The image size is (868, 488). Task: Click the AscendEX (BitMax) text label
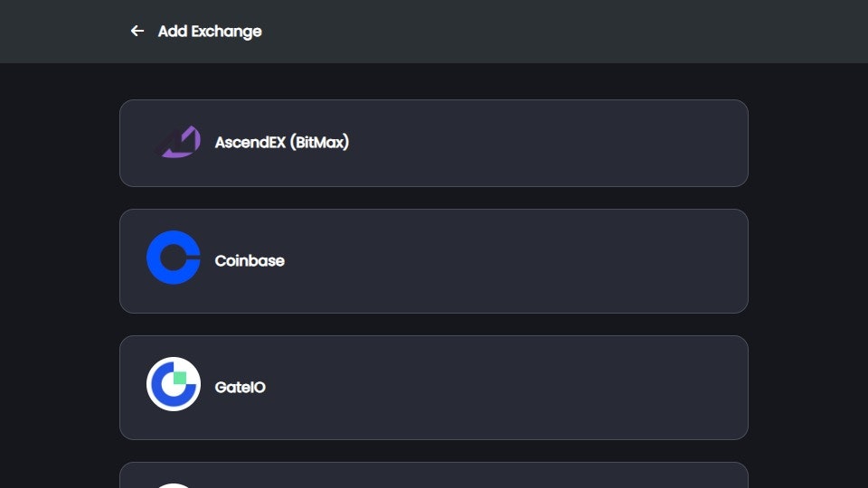(x=282, y=142)
